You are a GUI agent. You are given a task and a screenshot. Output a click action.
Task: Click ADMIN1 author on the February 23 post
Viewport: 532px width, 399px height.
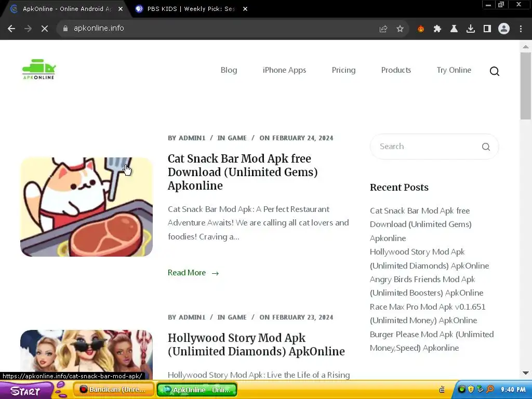pos(192,317)
